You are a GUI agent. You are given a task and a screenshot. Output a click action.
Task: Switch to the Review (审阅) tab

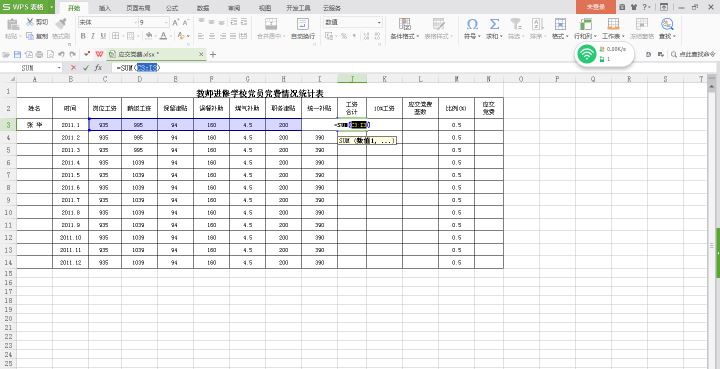(x=234, y=8)
